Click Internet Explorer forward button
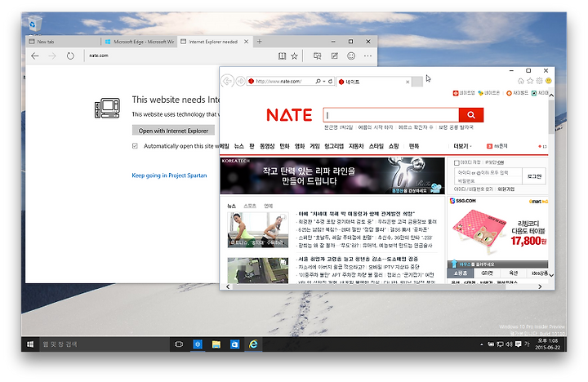 [x=240, y=81]
